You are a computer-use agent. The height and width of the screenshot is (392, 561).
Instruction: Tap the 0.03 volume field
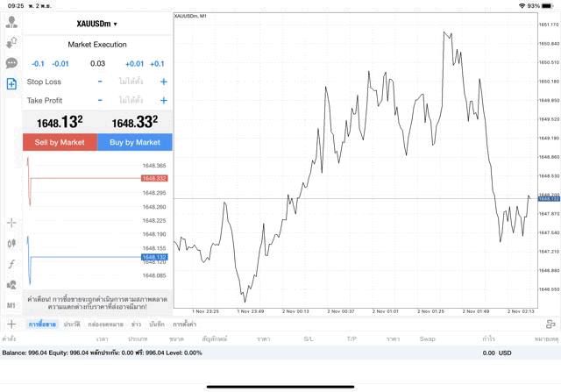[97, 63]
